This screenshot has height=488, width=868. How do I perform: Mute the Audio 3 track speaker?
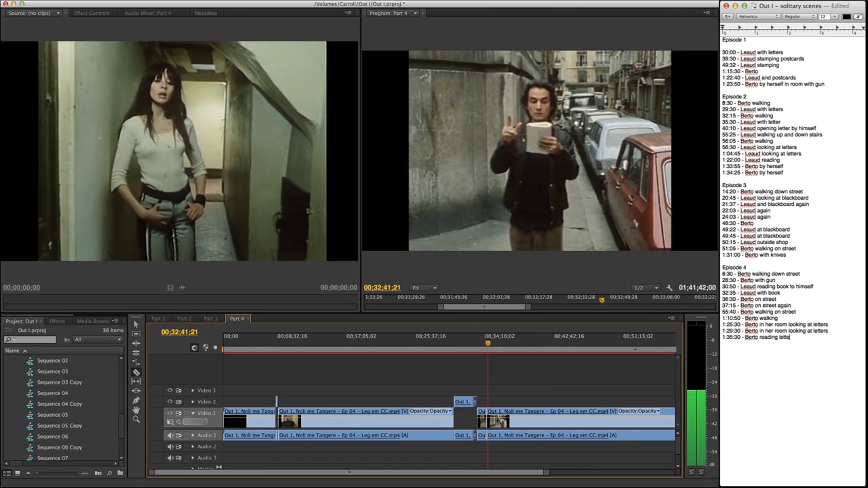pyautogui.click(x=170, y=458)
